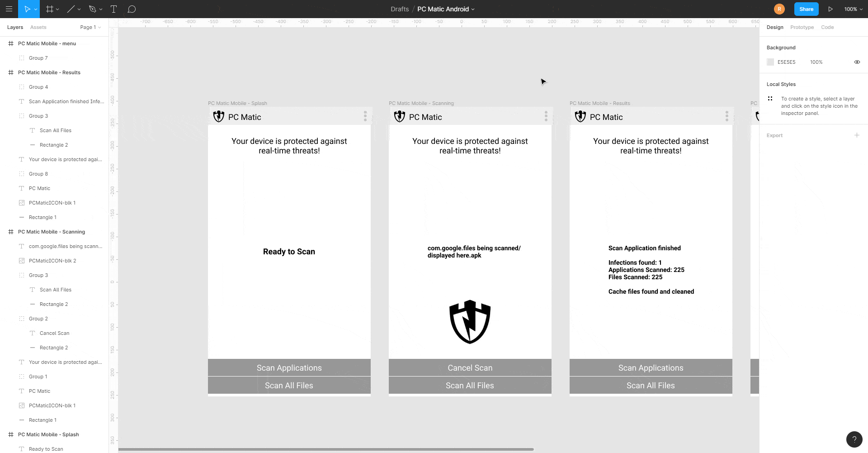This screenshot has height=453, width=868.
Task: Click Scan Applications in Splash frame
Action: [289, 367]
